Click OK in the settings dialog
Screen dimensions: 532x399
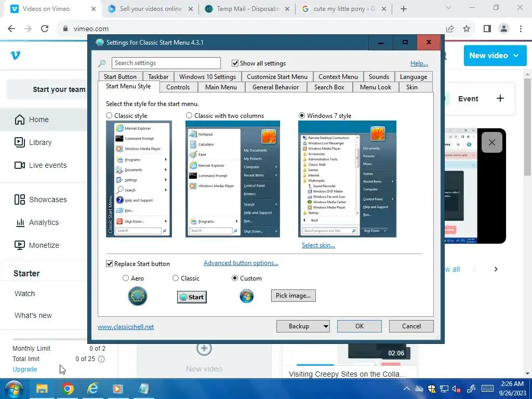[360, 326]
